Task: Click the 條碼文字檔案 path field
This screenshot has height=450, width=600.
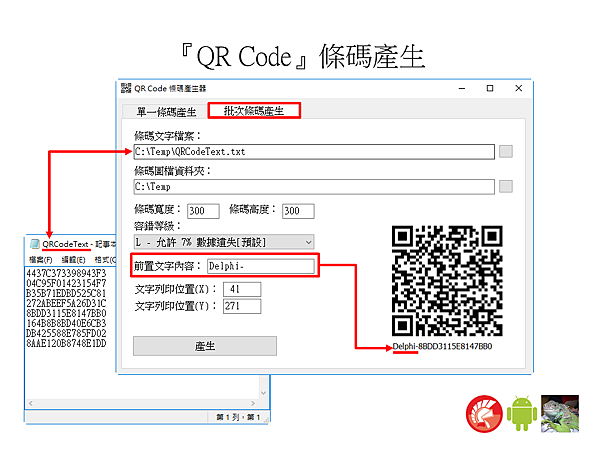Action: click(x=314, y=152)
